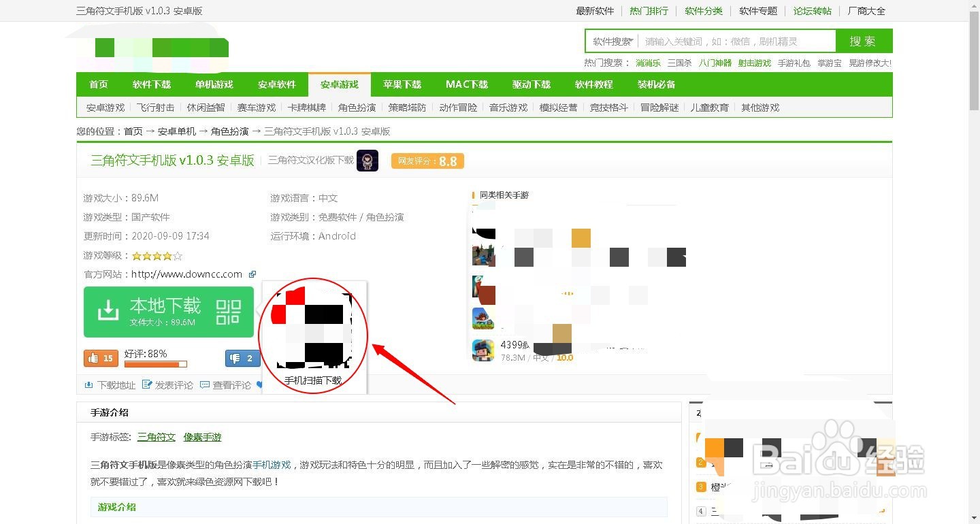This screenshot has width=980, height=524.
Task: Open the 安卓软件 navigation tab
Action: coord(277,84)
